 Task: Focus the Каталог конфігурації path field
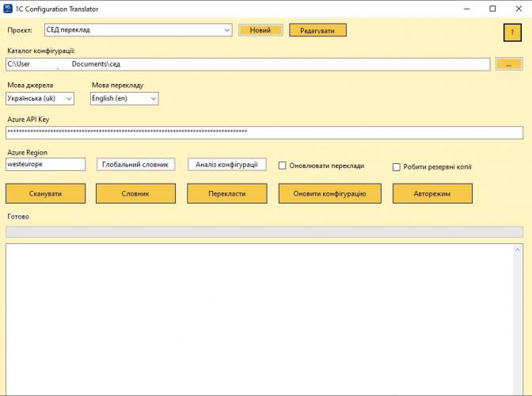pos(248,64)
